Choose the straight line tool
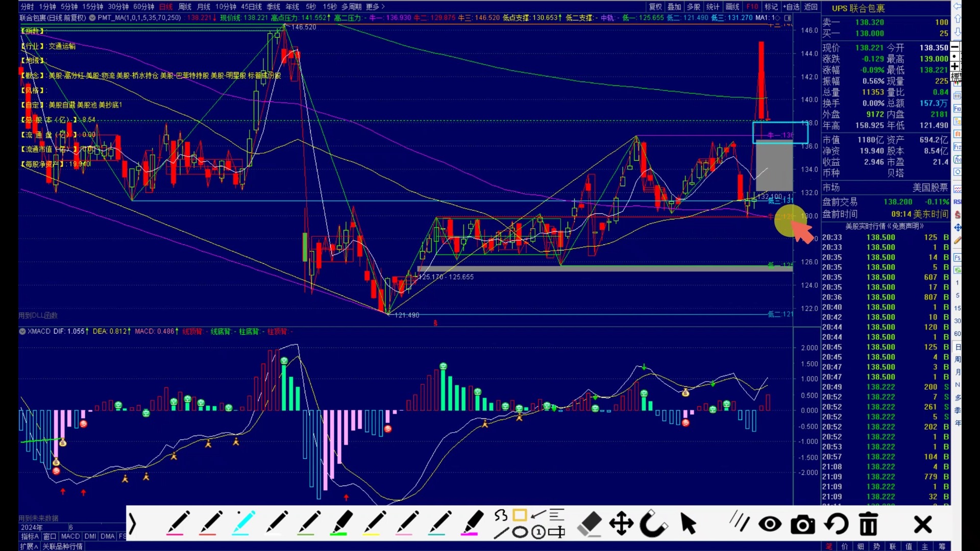The width and height of the screenshot is (980, 551). 501,533
